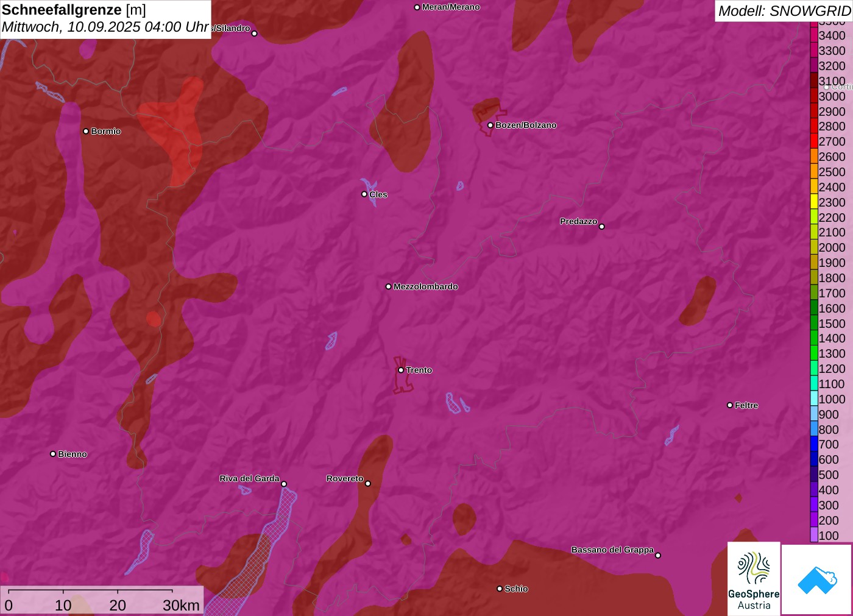
Task: Click the Bassano del Grappa marker
Action: (658, 555)
